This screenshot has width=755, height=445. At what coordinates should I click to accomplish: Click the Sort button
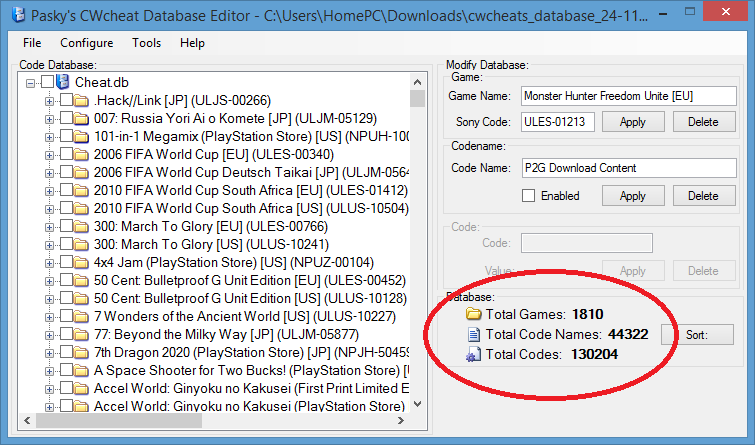pos(696,335)
